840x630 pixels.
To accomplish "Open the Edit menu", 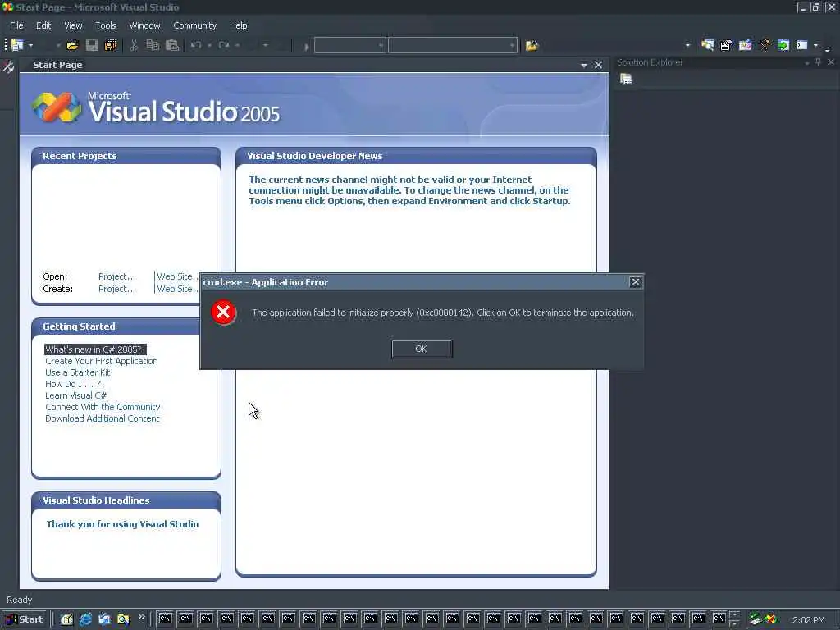I will pyautogui.click(x=43, y=25).
